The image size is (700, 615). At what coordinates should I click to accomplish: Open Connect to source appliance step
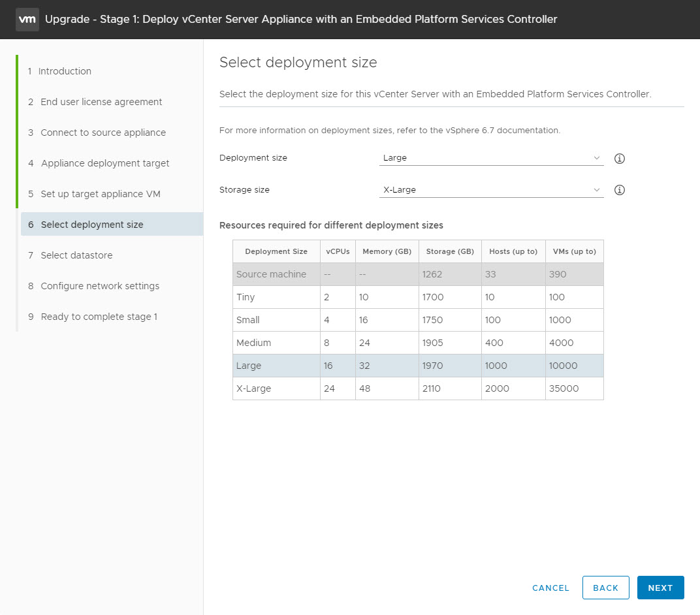pyautogui.click(x=97, y=133)
